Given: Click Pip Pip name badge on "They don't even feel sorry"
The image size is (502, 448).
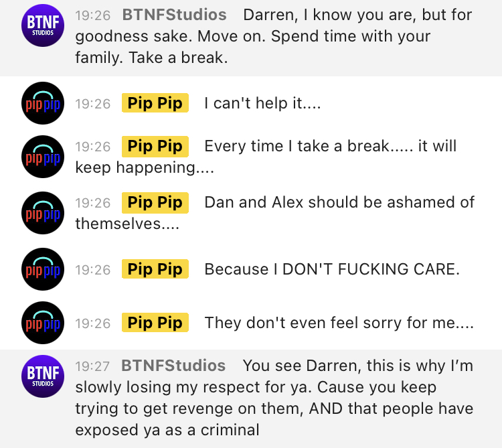Looking at the screenshot, I should coord(155,323).
